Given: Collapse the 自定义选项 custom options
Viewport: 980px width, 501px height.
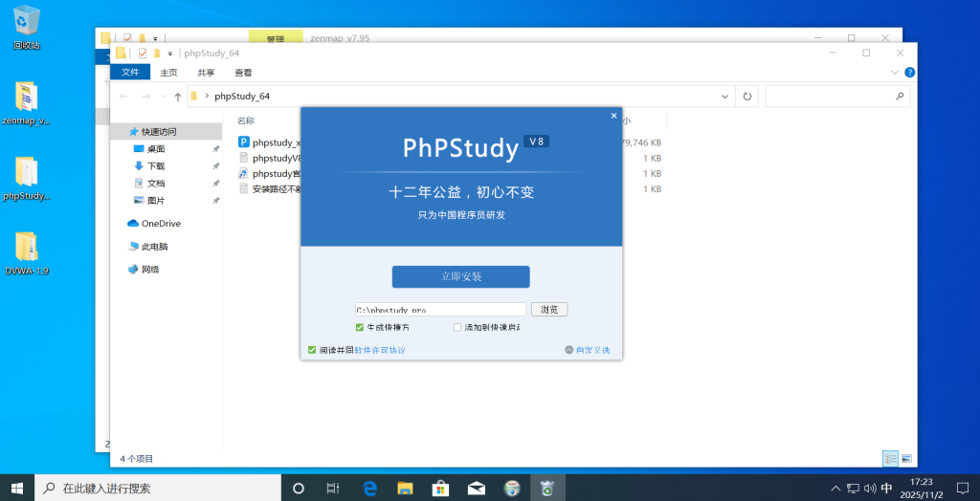Looking at the screenshot, I should 587,350.
